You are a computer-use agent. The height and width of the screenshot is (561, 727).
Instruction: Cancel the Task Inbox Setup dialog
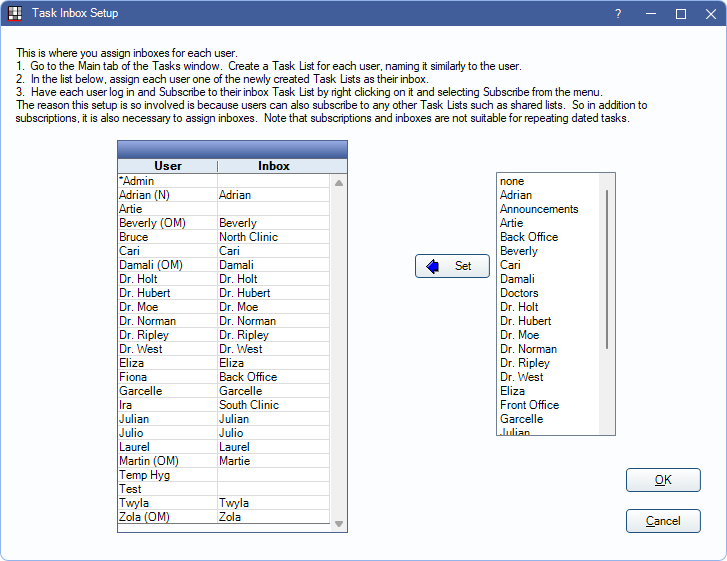click(662, 521)
